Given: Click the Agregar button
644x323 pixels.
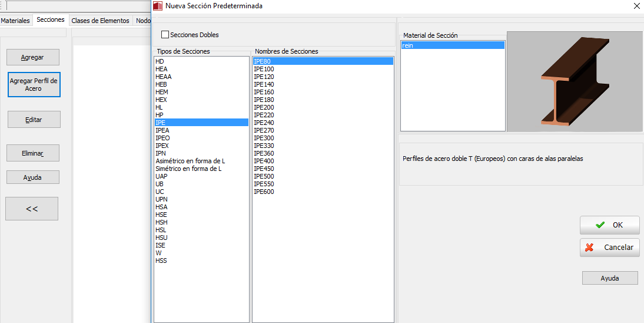Looking at the screenshot, I should [32, 57].
